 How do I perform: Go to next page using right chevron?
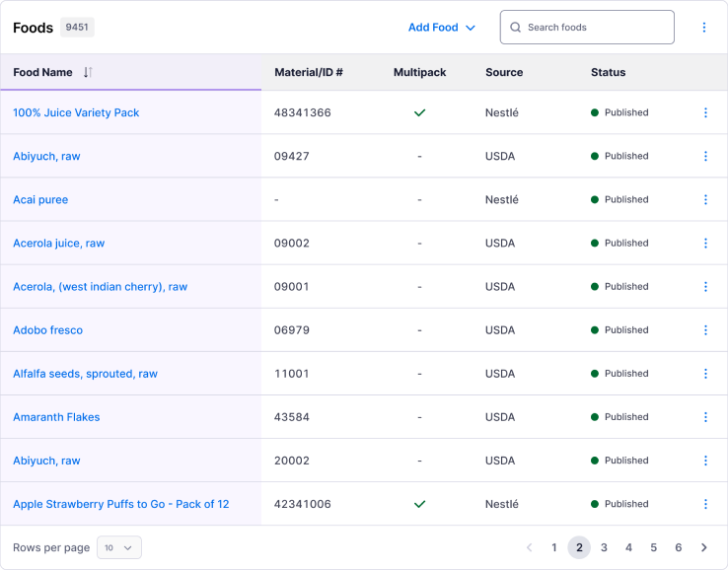coord(703,547)
